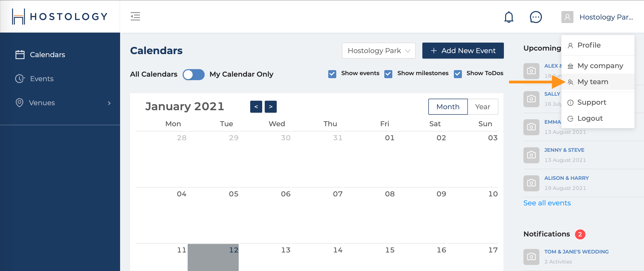Open Venues in the sidebar
644x271 pixels.
coord(60,103)
